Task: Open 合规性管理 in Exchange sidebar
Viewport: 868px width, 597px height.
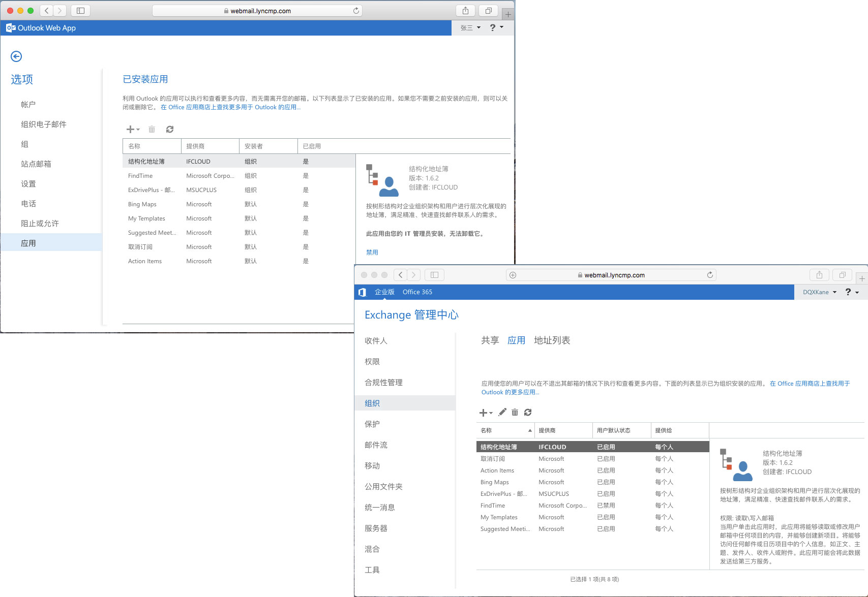Action: tap(383, 382)
